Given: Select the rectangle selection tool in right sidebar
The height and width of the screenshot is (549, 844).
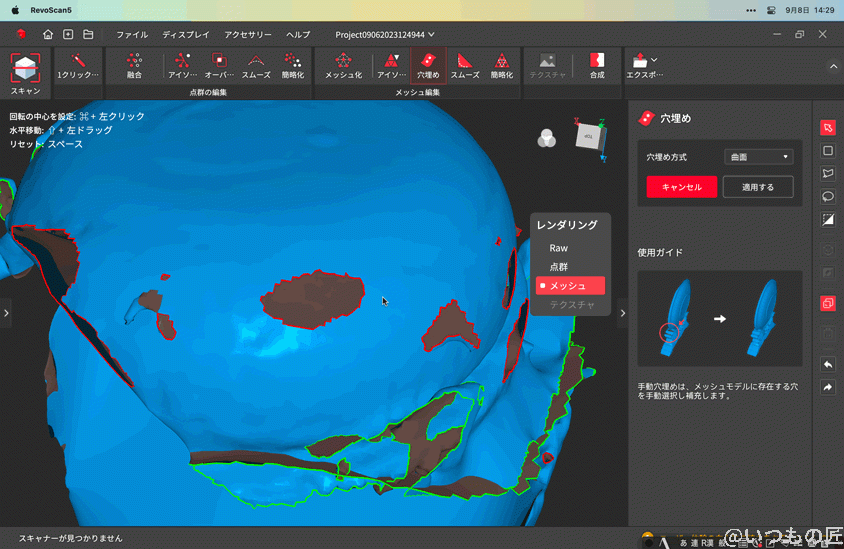Looking at the screenshot, I should point(827,151).
